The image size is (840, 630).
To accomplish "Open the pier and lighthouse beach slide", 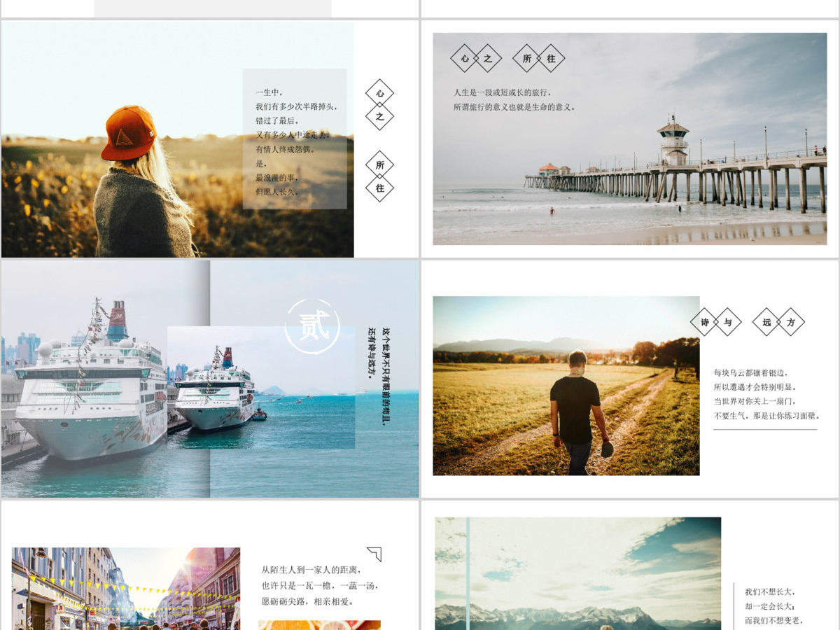I will pos(630,139).
